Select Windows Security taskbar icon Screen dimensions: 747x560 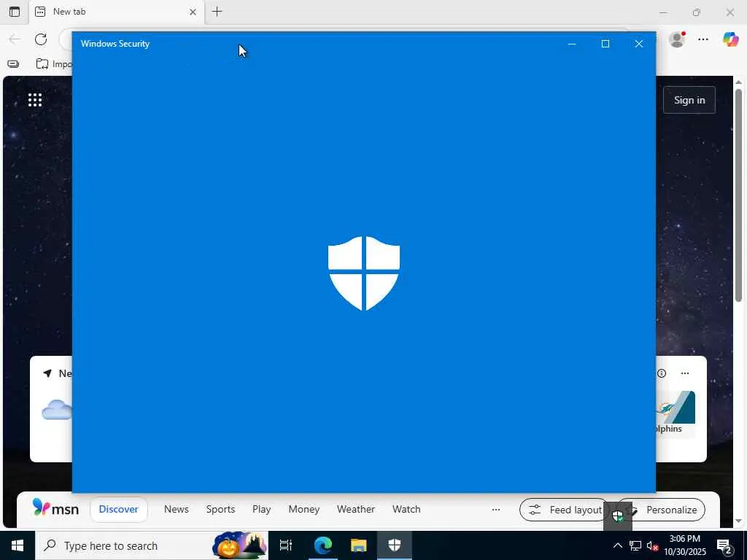tap(395, 545)
